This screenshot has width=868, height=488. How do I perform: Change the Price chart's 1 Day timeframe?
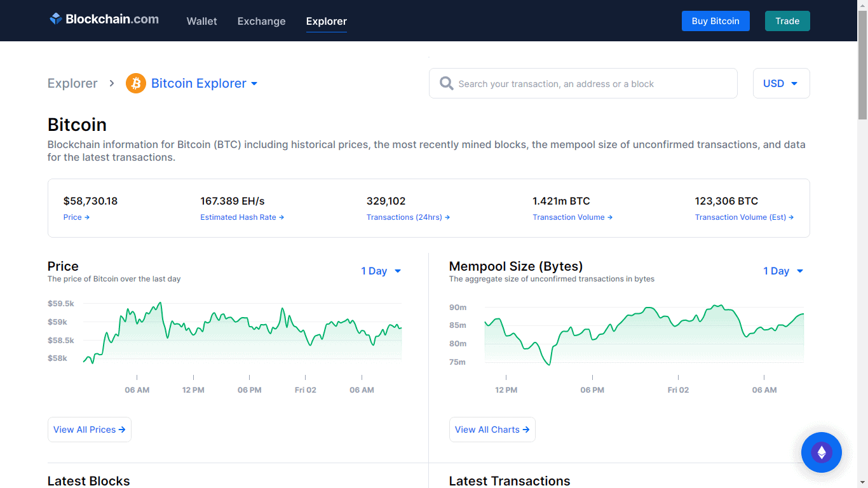pyautogui.click(x=381, y=271)
